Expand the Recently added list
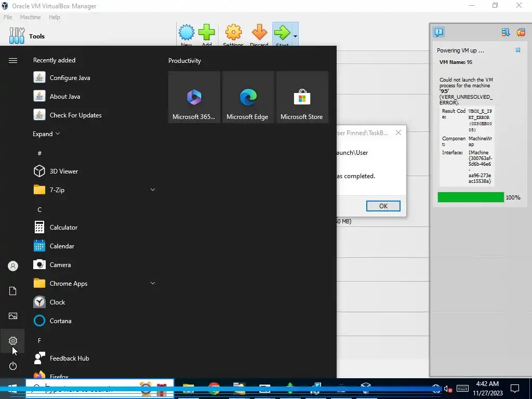This screenshot has height=399, width=532. [46, 134]
